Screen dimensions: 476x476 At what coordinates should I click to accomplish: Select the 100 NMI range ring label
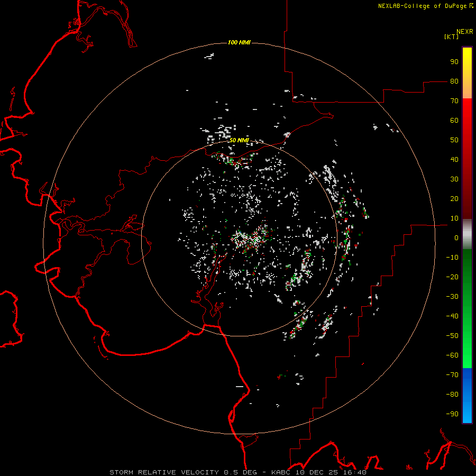[x=239, y=42]
